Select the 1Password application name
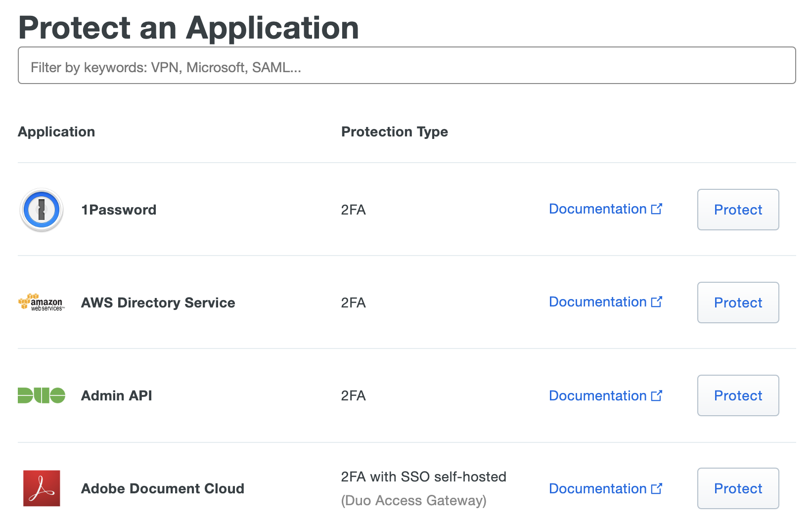The image size is (812, 522). tap(119, 210)
